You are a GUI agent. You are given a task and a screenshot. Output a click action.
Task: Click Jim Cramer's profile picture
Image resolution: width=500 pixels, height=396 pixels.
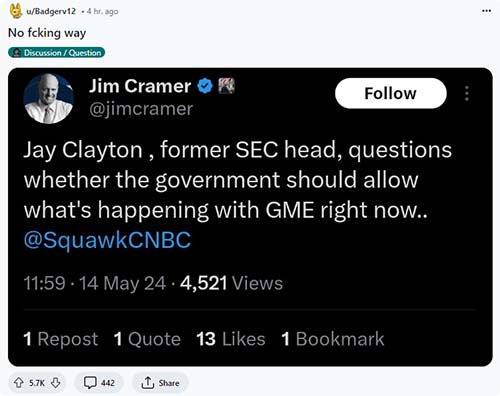(49, 98)
